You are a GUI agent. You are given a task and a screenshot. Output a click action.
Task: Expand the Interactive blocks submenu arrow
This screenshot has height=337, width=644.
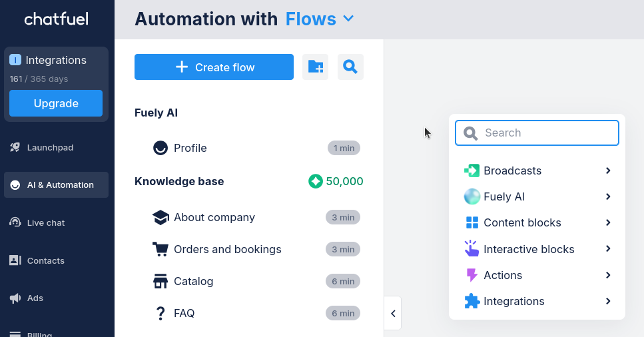tap(608, 249)
